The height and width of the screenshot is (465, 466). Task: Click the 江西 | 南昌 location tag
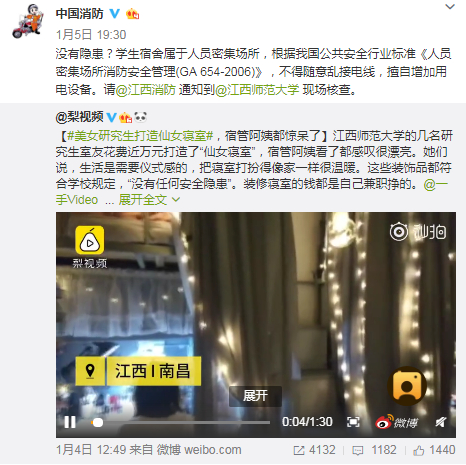coord(138,371)
